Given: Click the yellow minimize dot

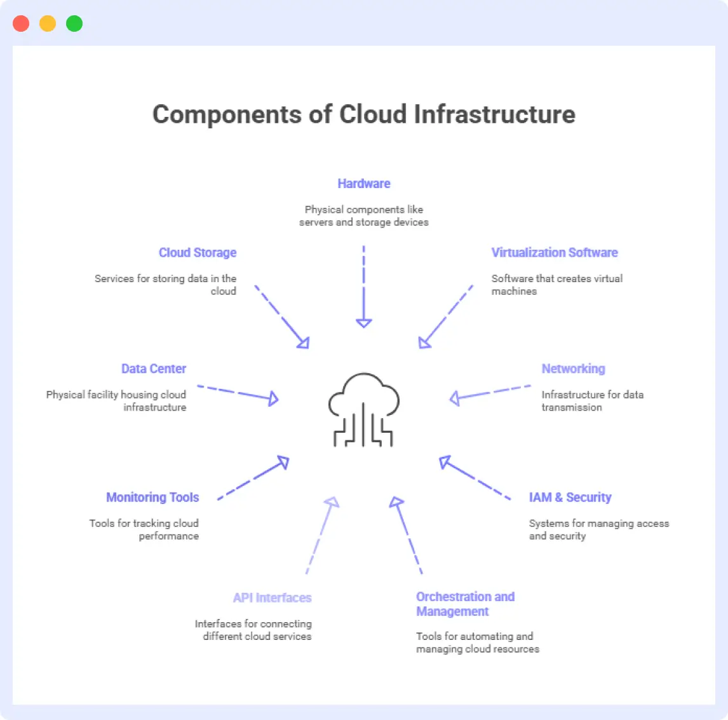Looking at the screenshot, I should click(48, 24).
